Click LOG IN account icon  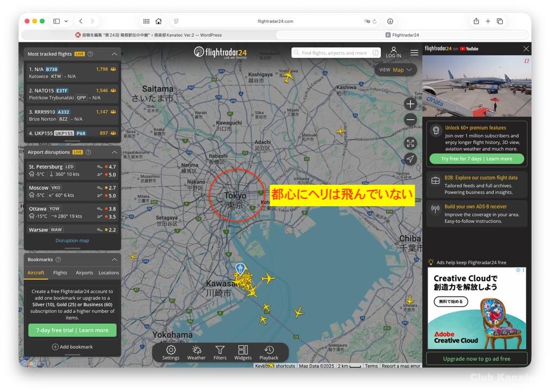pyautogui.click(x=393, y=52)
